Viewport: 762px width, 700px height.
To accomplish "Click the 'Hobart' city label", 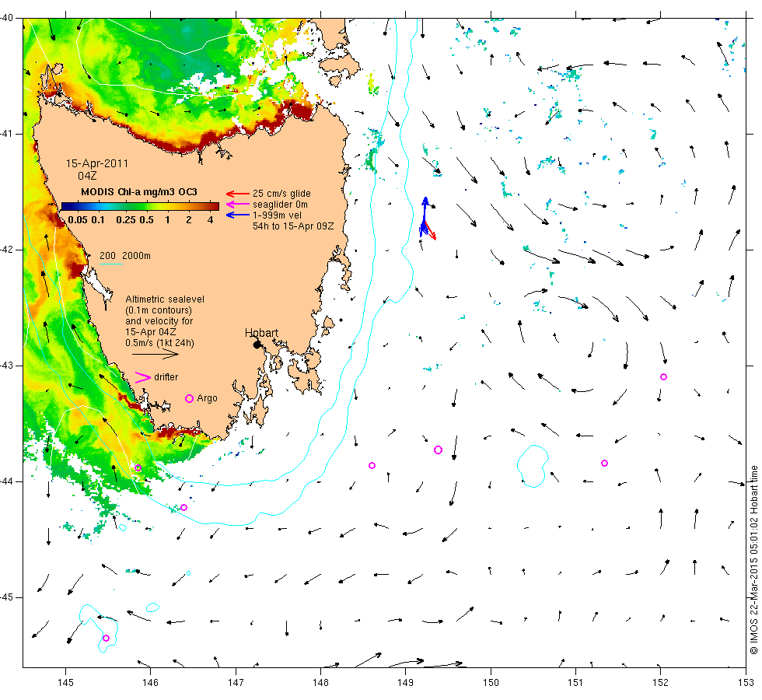I will point(261,333).
